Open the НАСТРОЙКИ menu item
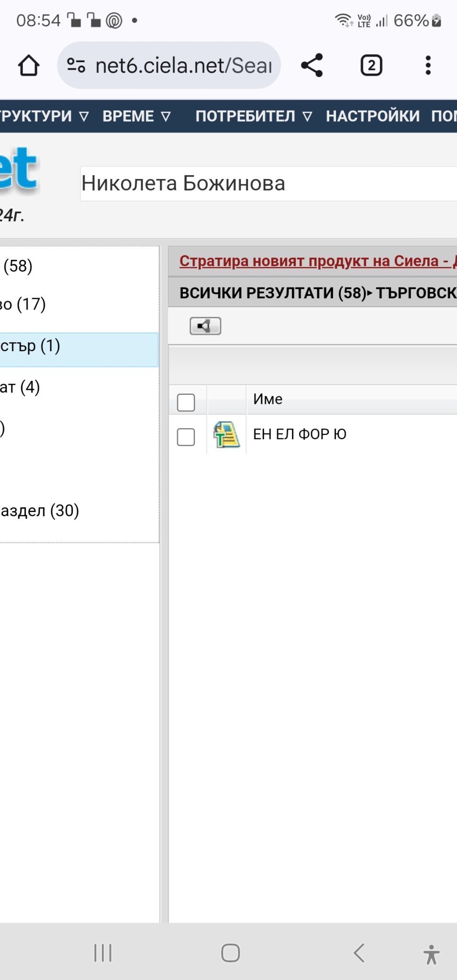Screen dimensions: 457x980 pos(373,116)
